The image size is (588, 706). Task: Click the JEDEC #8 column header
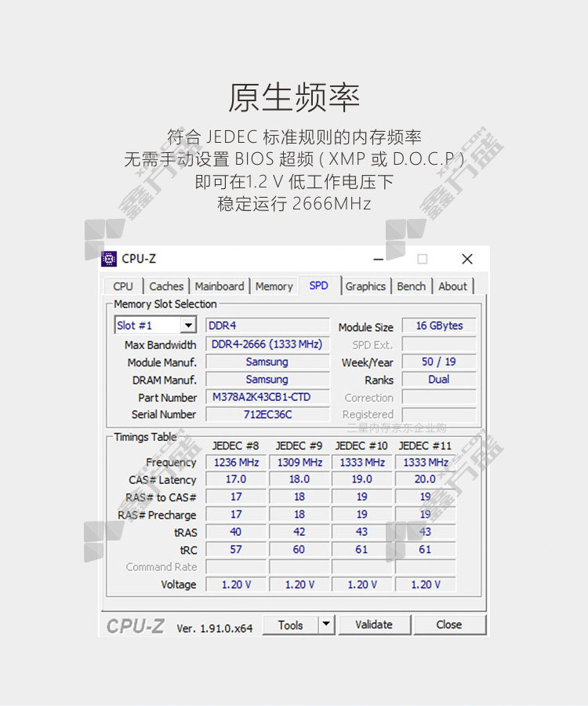(235, 446)
